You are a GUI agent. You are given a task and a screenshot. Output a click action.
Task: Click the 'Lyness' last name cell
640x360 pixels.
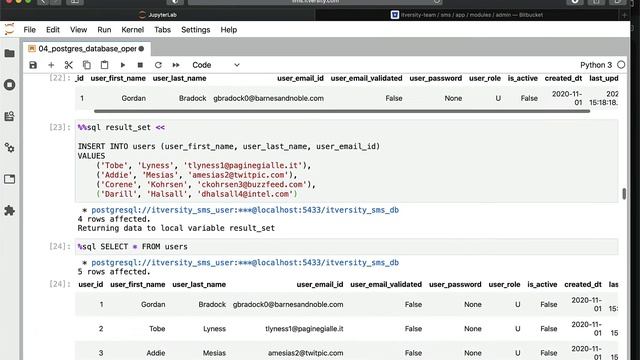coord(214,329)
